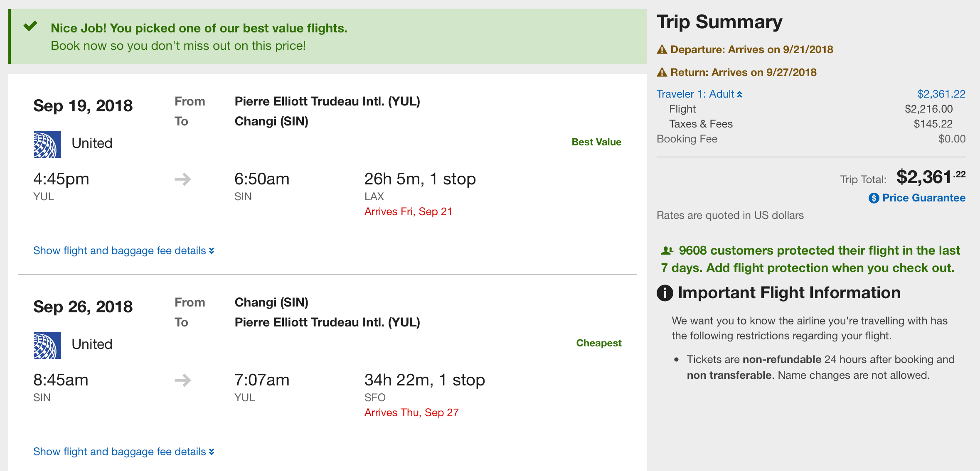980x471 pixels.
Task: Click the Trip Total amount $2,361.22
Action: pyautogui.click(x=931, y=177)
